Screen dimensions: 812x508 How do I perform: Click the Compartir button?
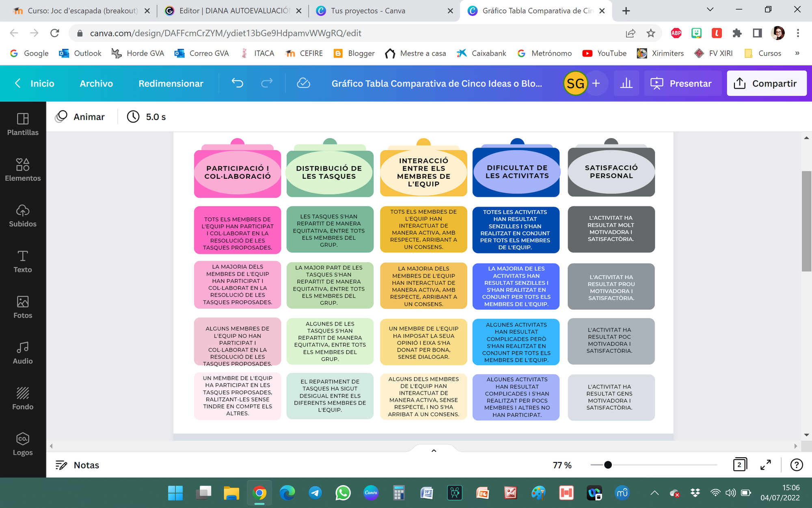(766, 83)
